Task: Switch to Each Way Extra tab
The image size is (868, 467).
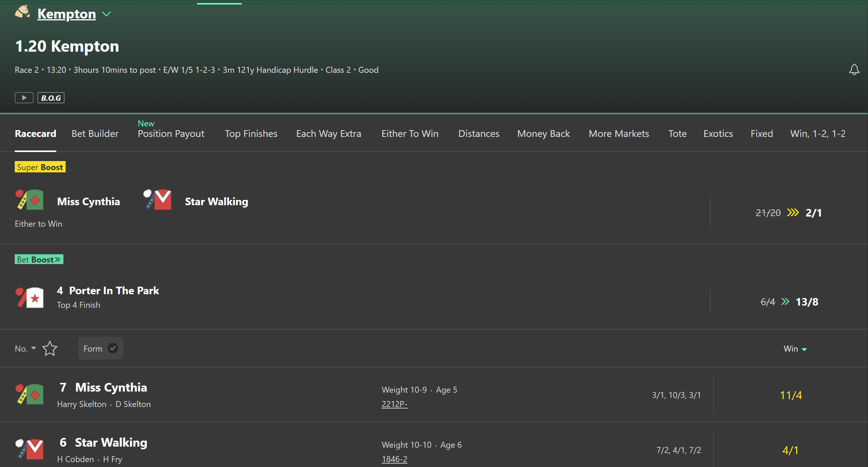Action: click(x=329, y=134)
